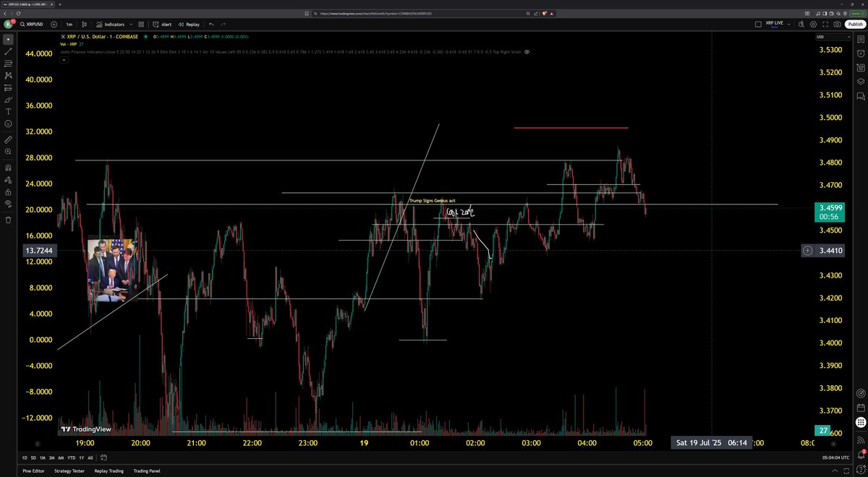This screenshot has width=868, height=477.
Task: Undo the last chart action
Action: pos(211,25)
